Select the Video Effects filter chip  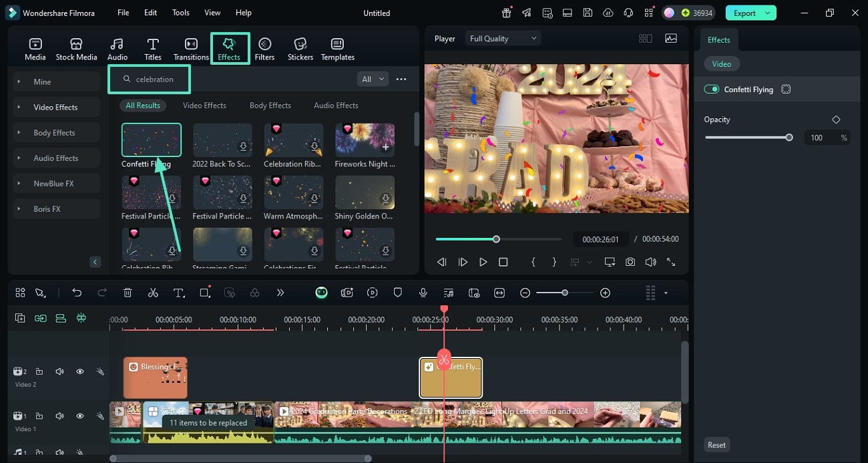[204, 106]
